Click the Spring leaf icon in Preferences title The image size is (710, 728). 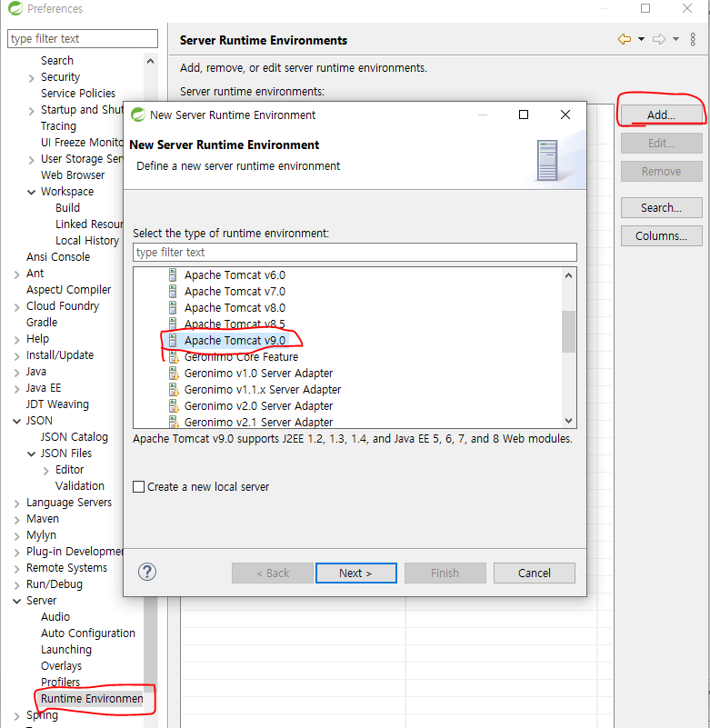tap(15, 8)
